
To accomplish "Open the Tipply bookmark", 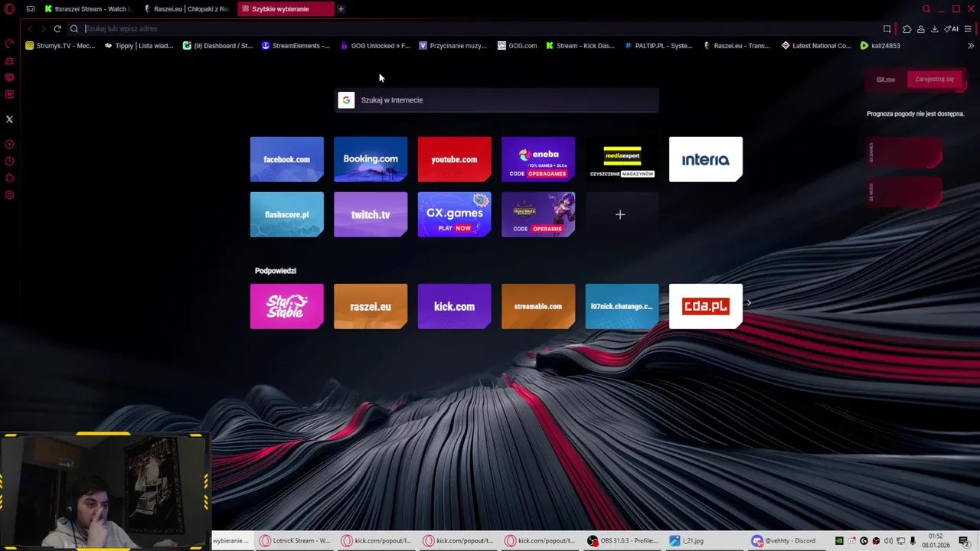I will (x=139, y=46).
